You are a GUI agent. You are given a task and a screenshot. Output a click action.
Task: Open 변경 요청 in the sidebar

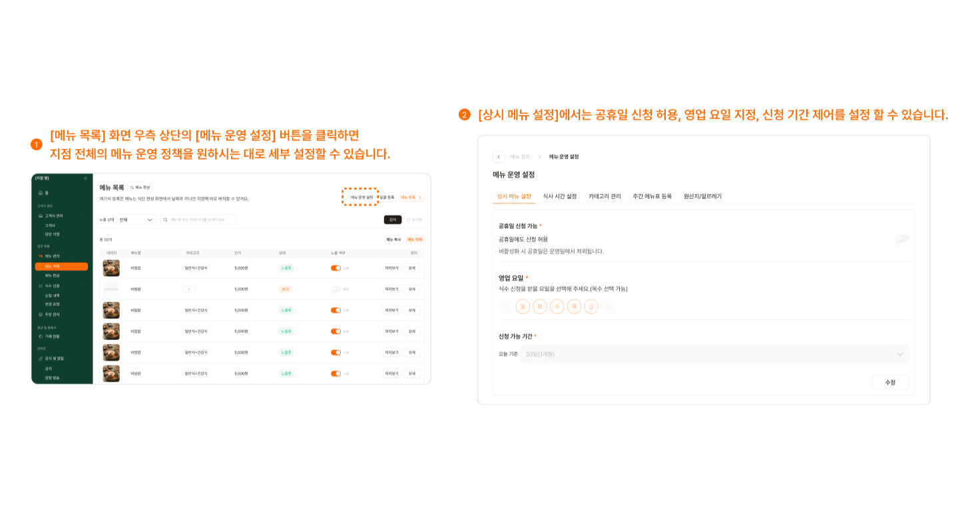click(x=52, y=304)
